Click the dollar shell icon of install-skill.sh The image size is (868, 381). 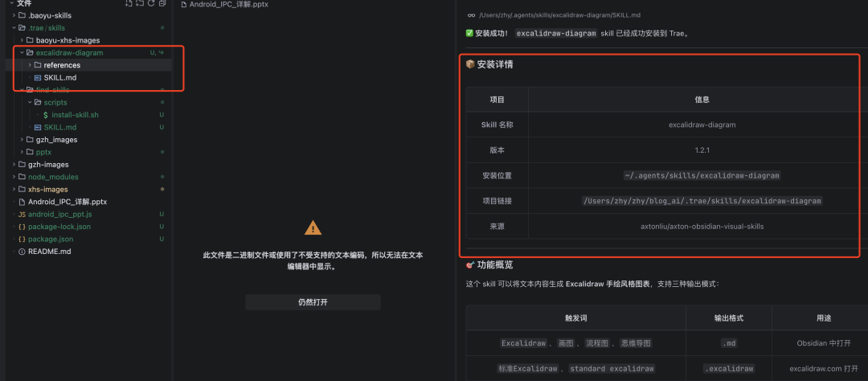pyautogui.click(x=45, y=115)
